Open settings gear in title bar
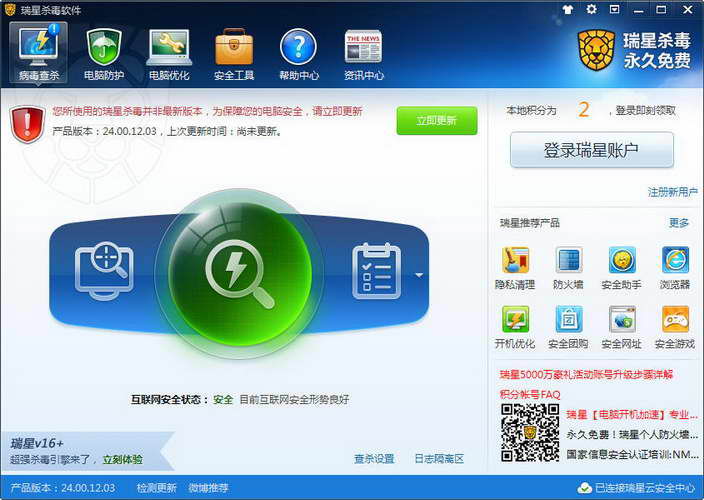Screen dimensions: 704x500 [x=592, y=9]
